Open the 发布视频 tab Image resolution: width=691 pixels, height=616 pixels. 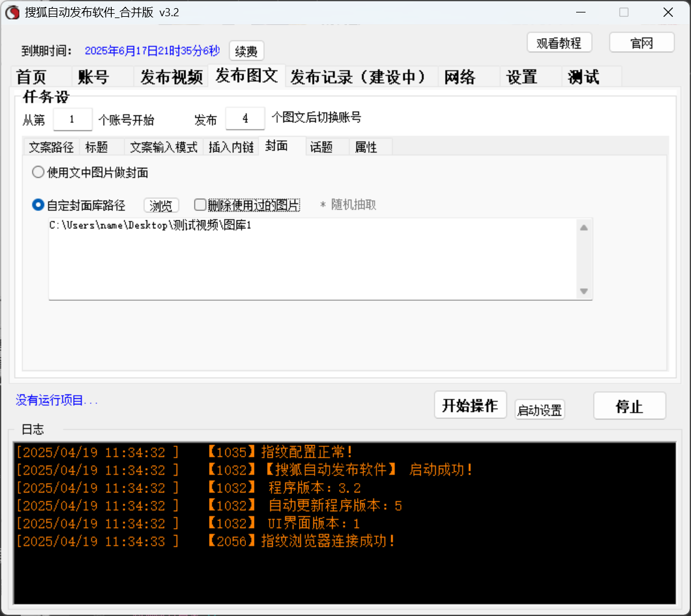(171, 77)
